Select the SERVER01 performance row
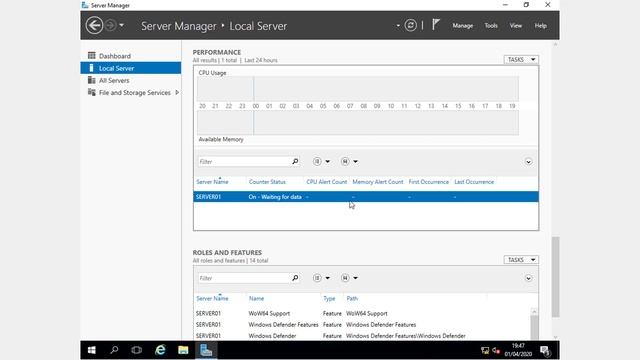 366,197
